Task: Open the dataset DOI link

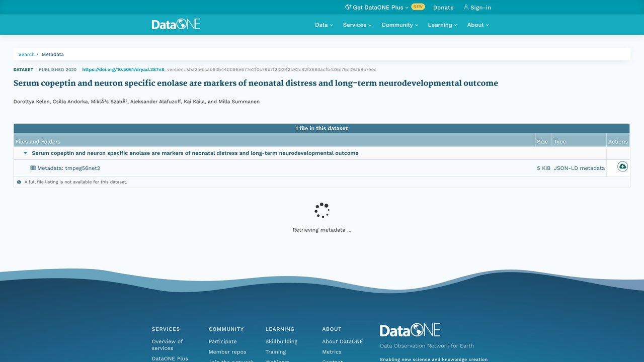Action: click(123, 69)
